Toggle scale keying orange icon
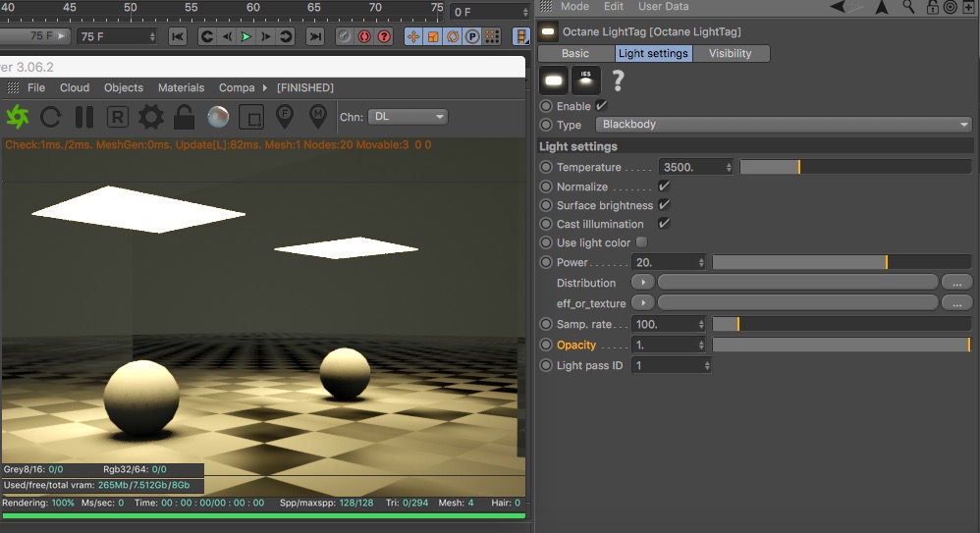The height and width of the screenshot is (533, 980). (433, 36)
